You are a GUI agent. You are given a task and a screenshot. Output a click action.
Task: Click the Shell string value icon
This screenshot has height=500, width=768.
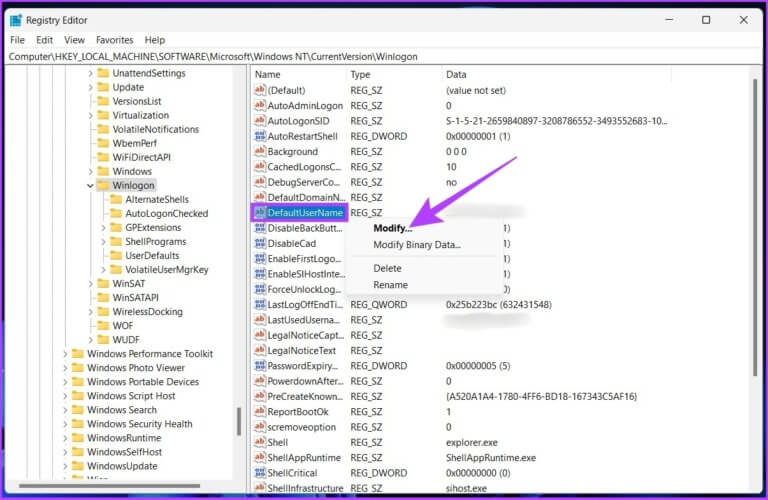[260, 442]
